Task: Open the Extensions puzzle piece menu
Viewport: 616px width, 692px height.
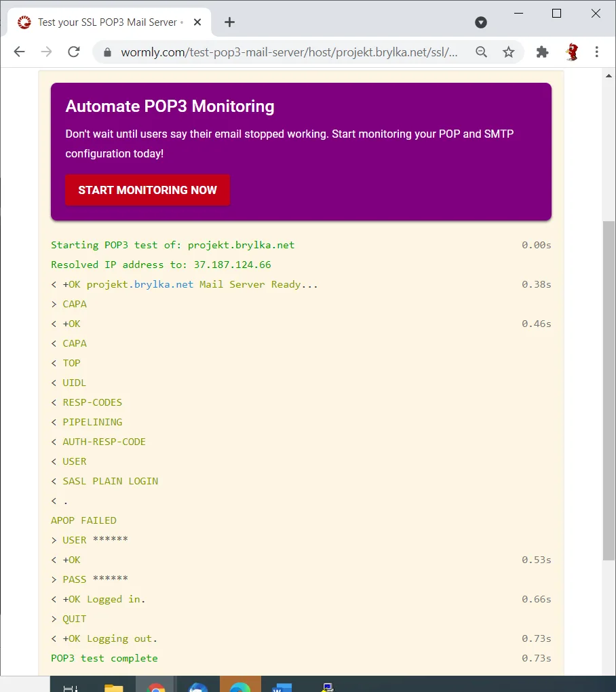Action: [x=542, y=52]
